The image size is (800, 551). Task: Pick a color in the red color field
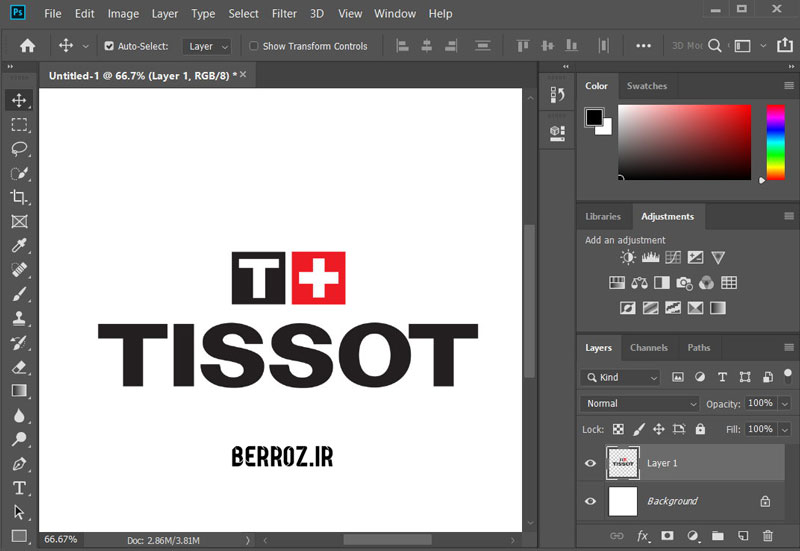(x=684, y=142)
